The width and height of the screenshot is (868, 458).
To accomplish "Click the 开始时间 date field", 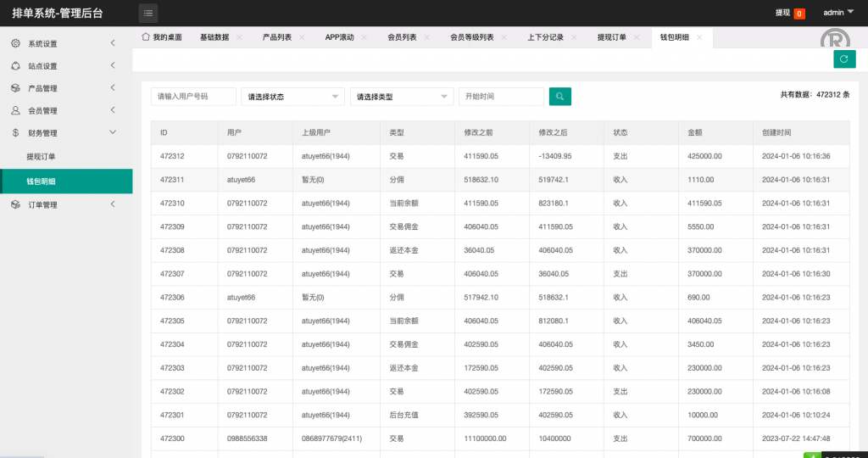I will 501,97.
